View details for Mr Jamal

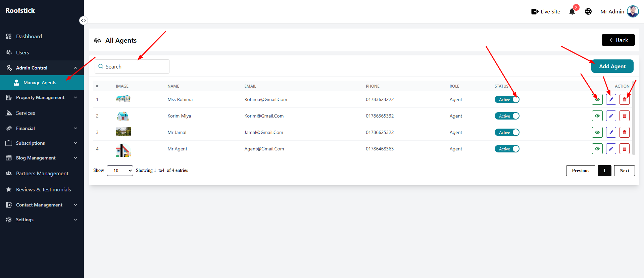point(597,132)
